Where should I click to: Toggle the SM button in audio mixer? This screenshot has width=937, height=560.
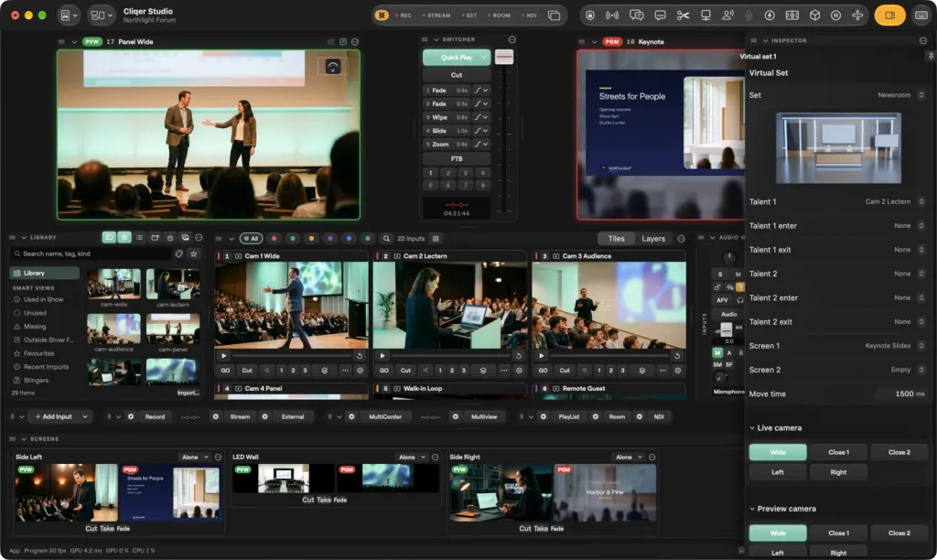[717, 364]
